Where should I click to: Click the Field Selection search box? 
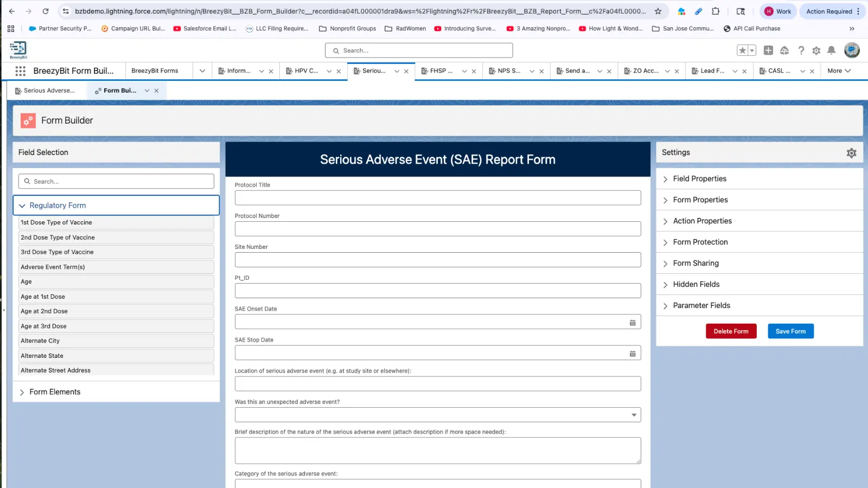[116, 181]
